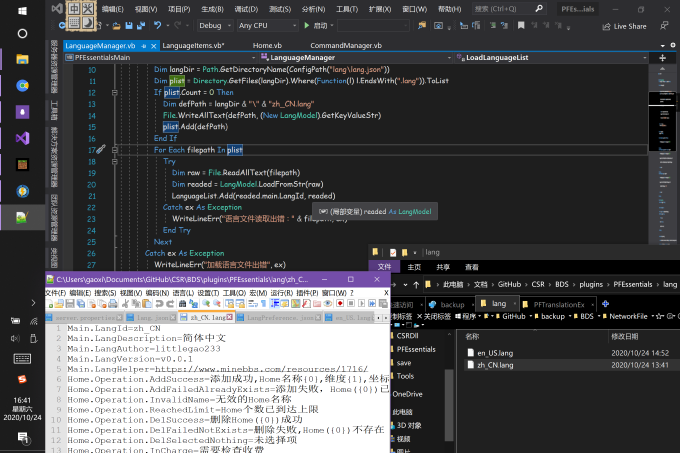The width and height of the screenshot is (680, 453).
Task: Select lang.json tab in Notepad++
Action: 152,318
